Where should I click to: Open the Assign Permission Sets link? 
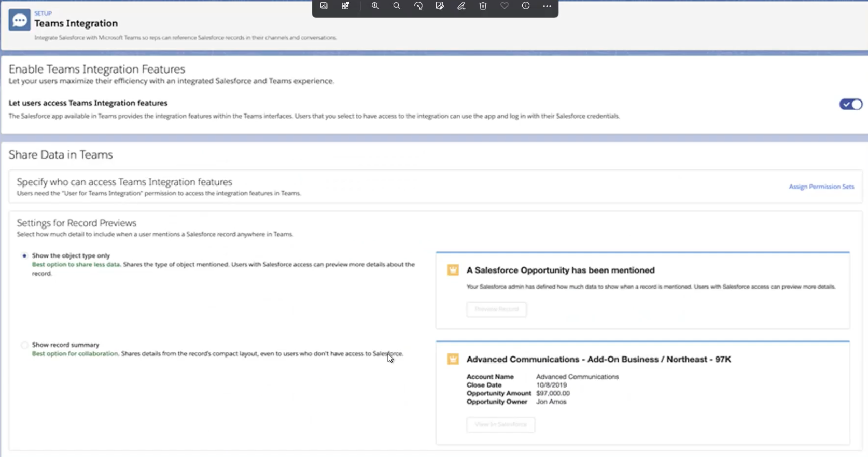point(821,187)
